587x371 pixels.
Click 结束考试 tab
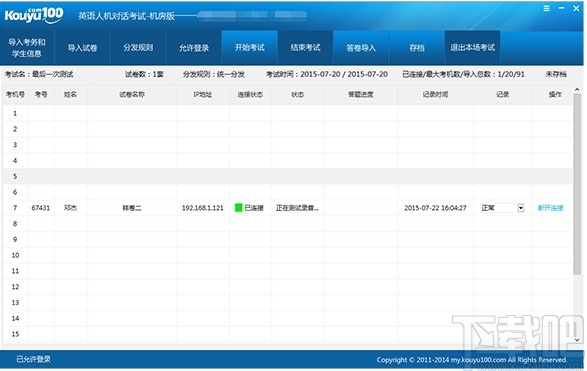[x=305, y=48]
